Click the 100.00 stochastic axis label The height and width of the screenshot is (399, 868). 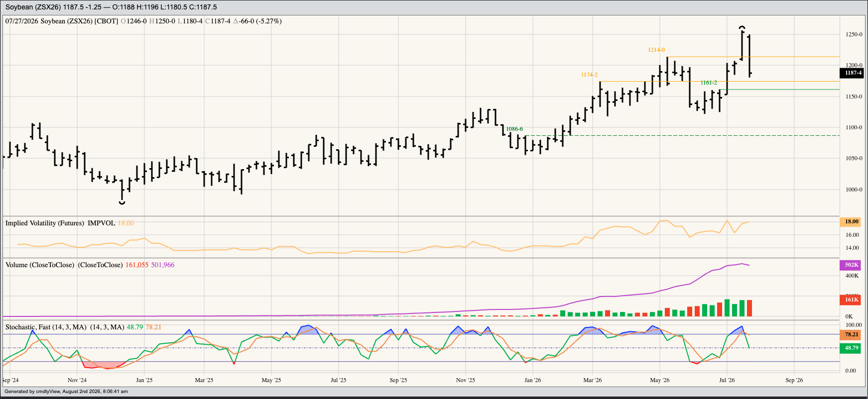click(854, 325)
